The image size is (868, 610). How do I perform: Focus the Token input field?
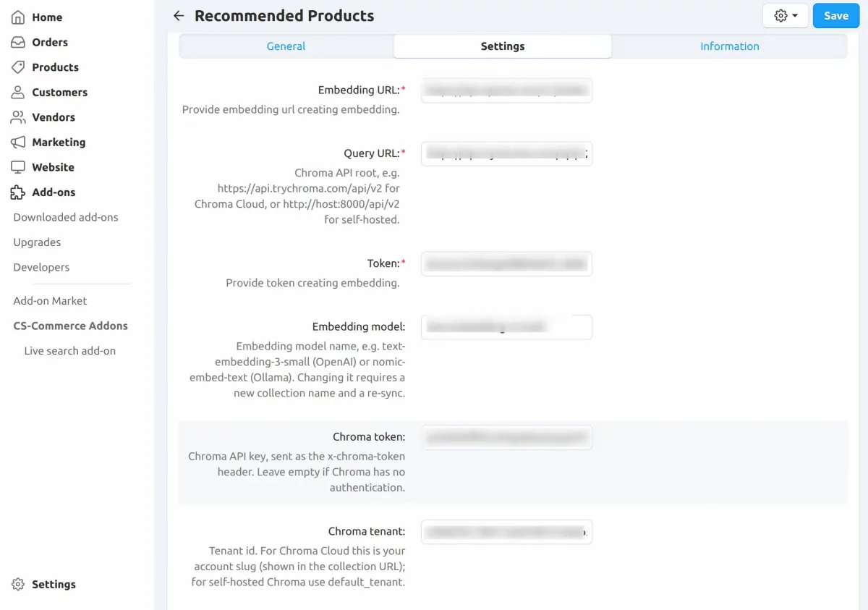click(x=506, y=264)
